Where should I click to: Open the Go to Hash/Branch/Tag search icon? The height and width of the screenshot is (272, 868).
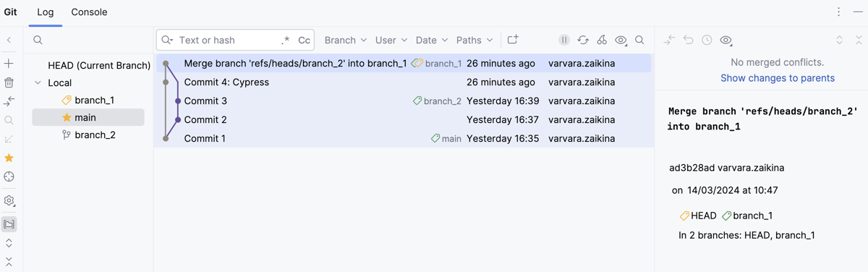point(639,41)
